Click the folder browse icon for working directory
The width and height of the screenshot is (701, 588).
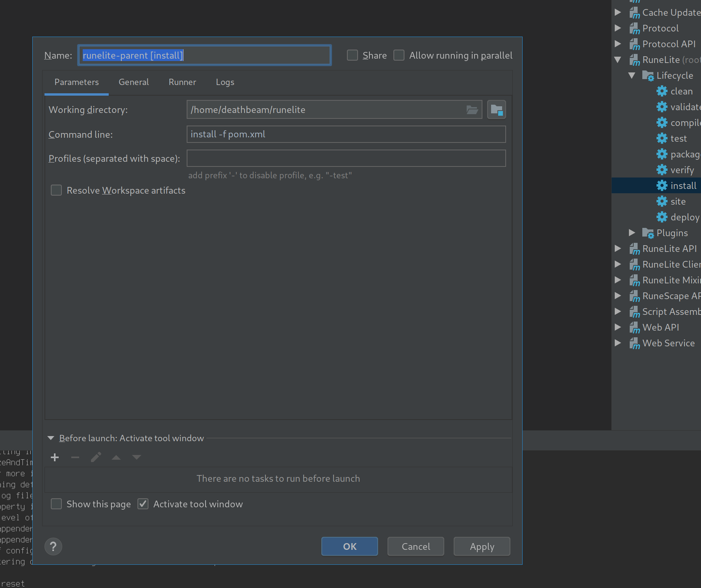472,109
